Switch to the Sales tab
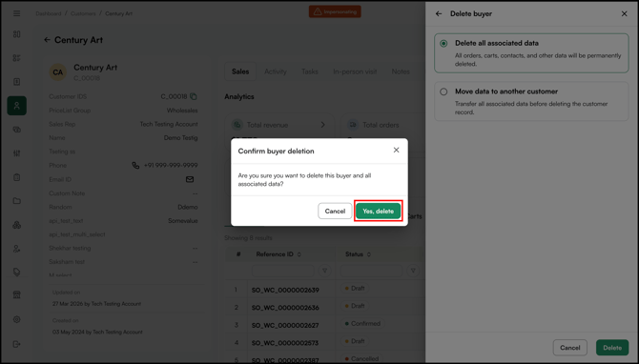 pyautogui.click(x=240, y=71)
